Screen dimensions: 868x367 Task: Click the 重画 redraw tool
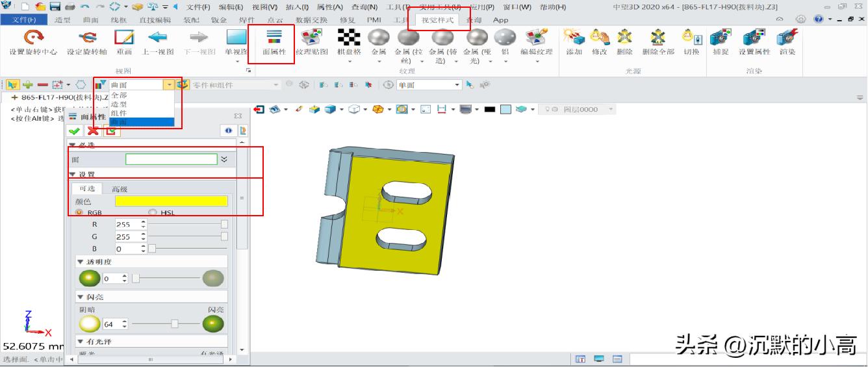point(123,43)
